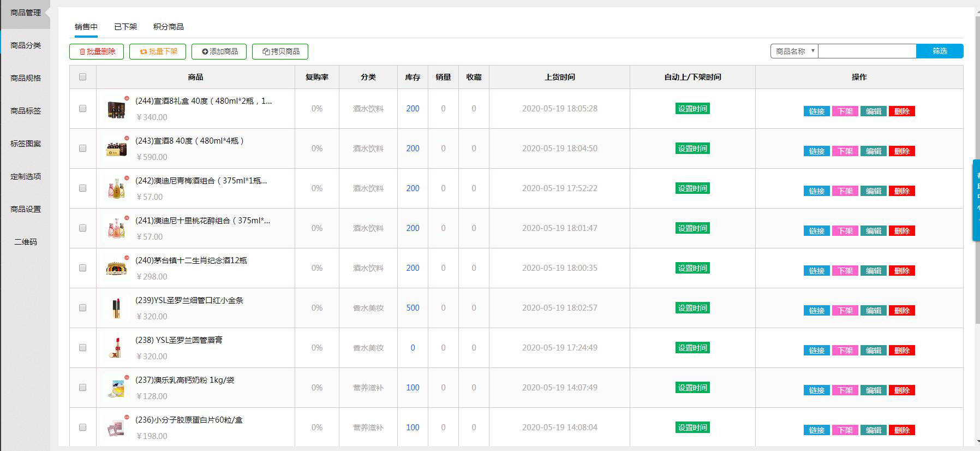Open 商品设置 in the sidebar
980x451 pixels.
point(26,209)
